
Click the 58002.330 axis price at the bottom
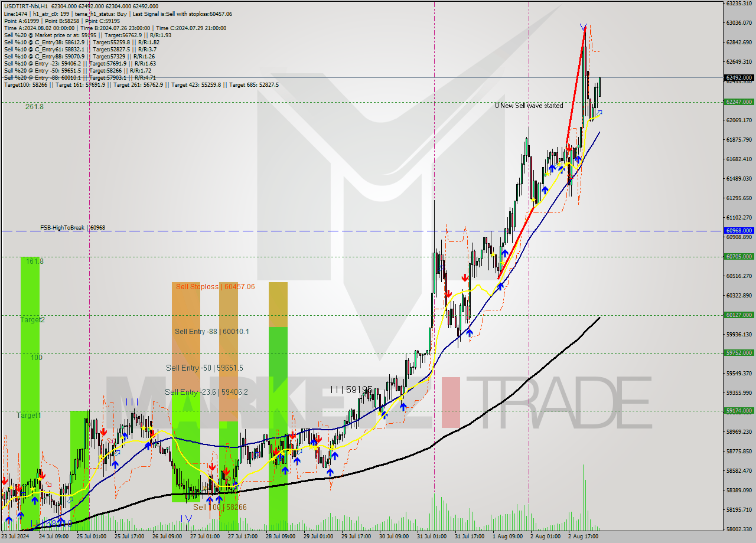point(739,529)
